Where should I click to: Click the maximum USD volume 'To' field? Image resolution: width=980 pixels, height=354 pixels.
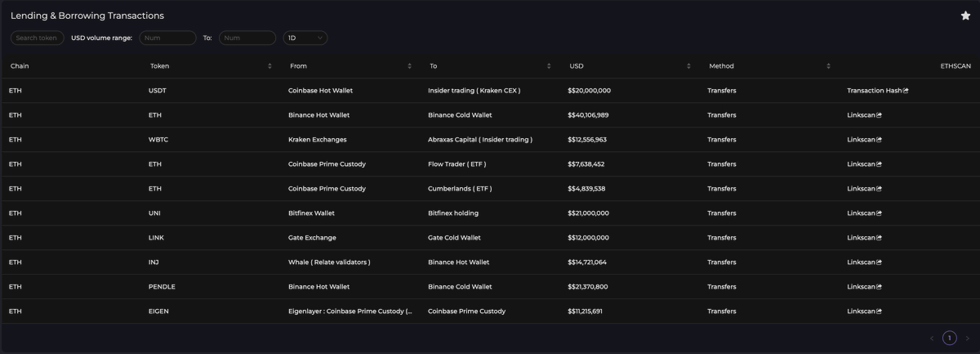[247, 38]
